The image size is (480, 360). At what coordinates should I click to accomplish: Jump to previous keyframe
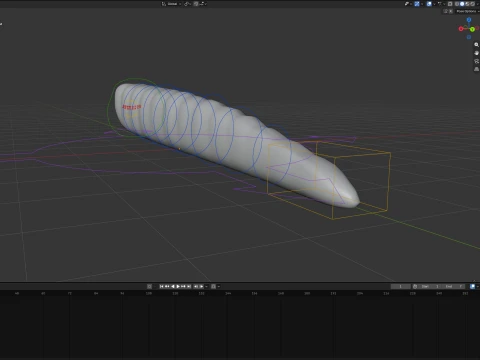(167, 286)
